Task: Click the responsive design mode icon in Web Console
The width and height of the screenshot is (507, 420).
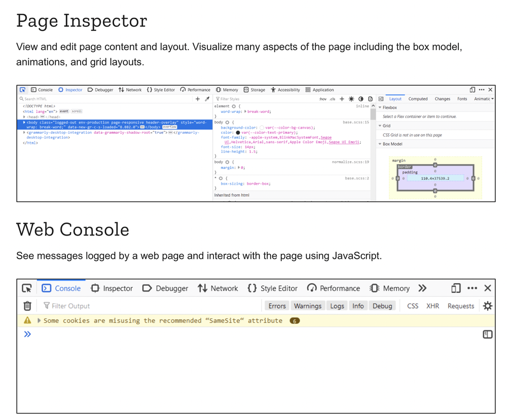Action: pos(456,288)
